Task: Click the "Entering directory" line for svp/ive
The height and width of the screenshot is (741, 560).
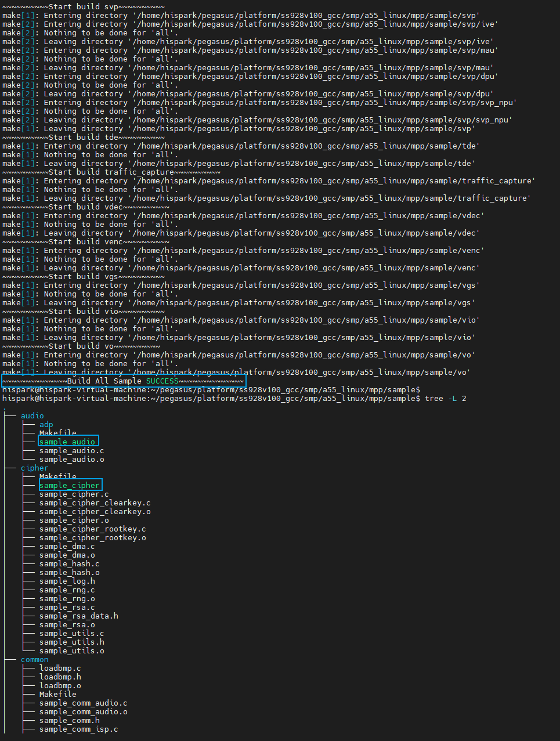Action: [250, 24]
